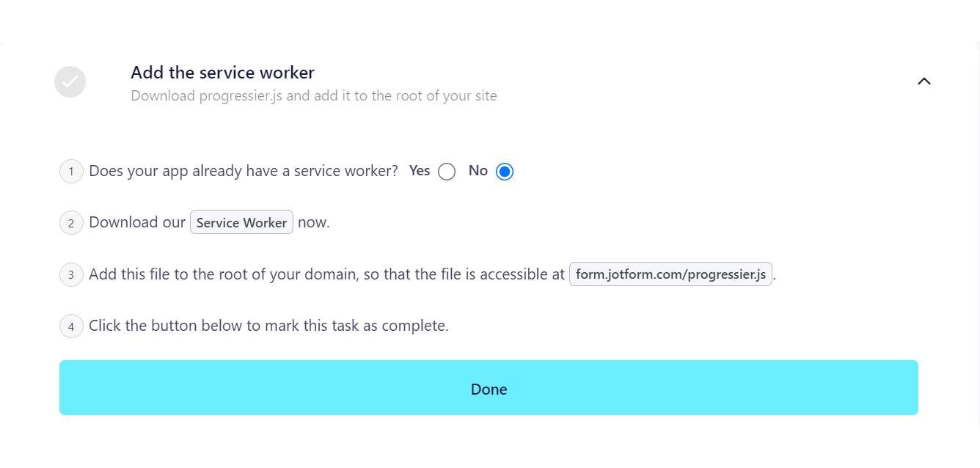Click the step 1 number badge

tap(71, 172)
